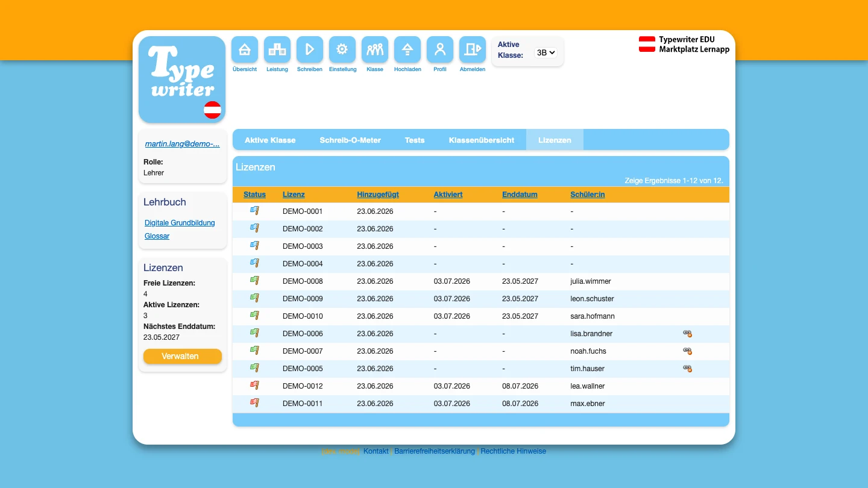The height and width of the screenshot is (488, 868).
Task: Click the blue flag status of DEMO-0003
Action: click(x=254, y=246)
